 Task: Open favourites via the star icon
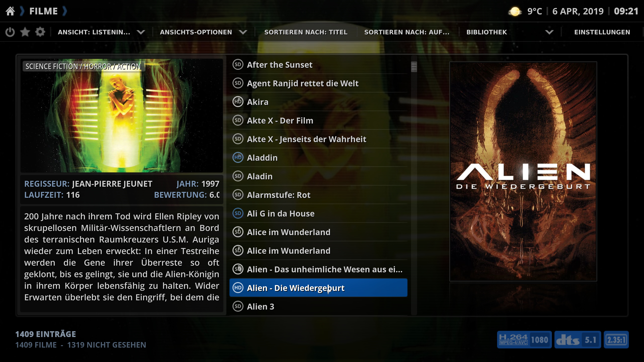(x=25, y=32)
